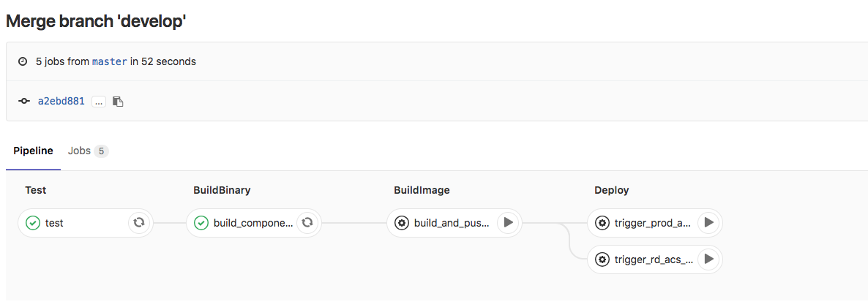Copy the commit SHA to clipboard
This screenshot has width=868, height=307.
pyautogui.click(x=118, y=102)
